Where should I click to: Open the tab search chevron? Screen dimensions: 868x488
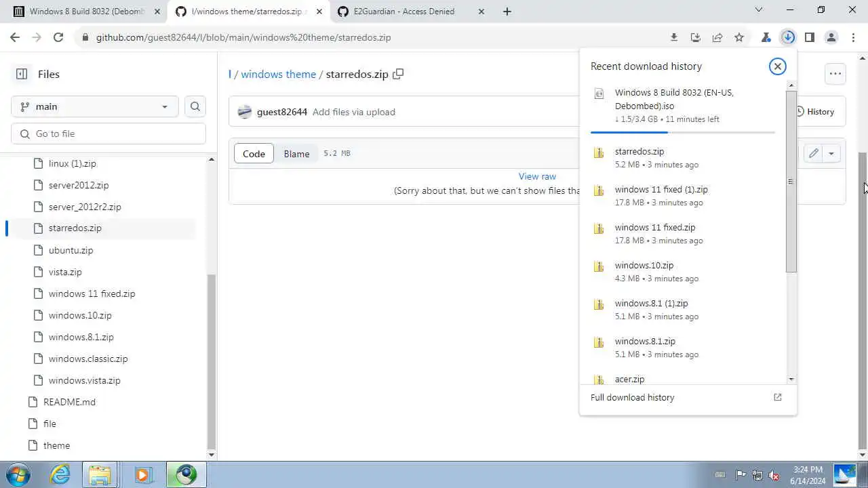point(759,10)
